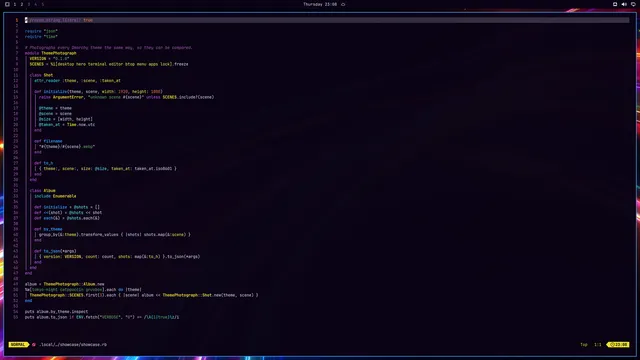Open the launcher icon in the top bar
Image resolution: width=640 pixels, height=360 pixels.
tap(7, 4)
